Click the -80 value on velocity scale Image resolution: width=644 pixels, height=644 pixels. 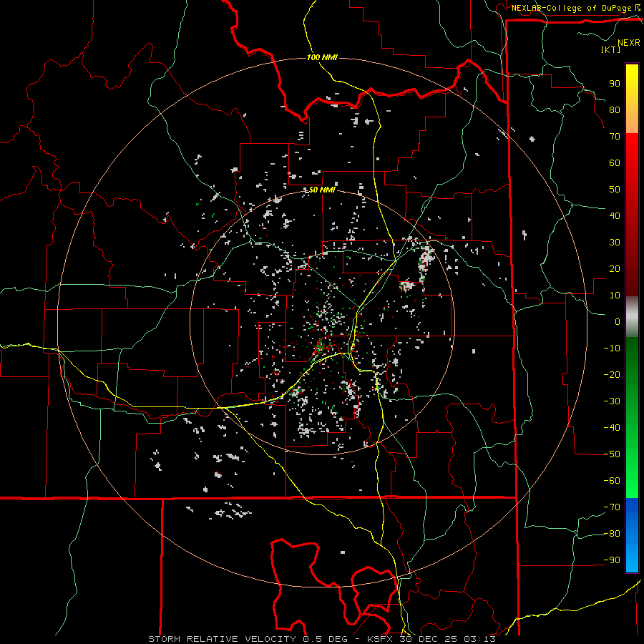click(x=612, y=534)
